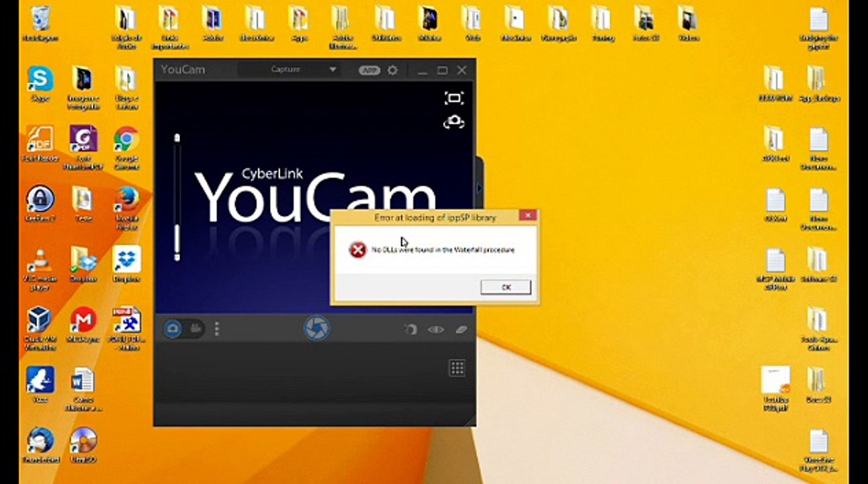
Task: Select the Dropbox folder with green checkmark
Action: (83, 264)
